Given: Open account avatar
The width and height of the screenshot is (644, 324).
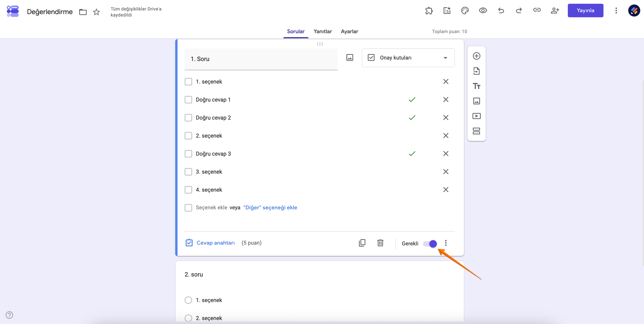Looking at the screenshot, I should click(634, 11).
